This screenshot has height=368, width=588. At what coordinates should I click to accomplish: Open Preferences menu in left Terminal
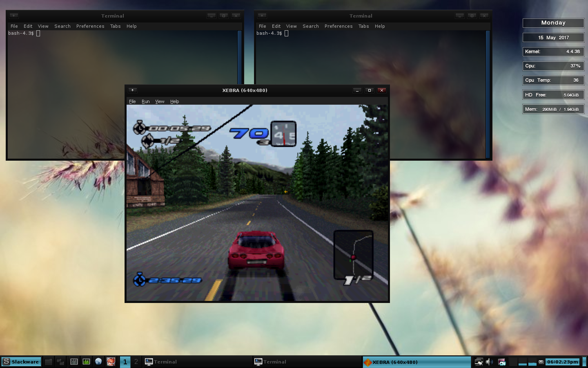(90, 26)
